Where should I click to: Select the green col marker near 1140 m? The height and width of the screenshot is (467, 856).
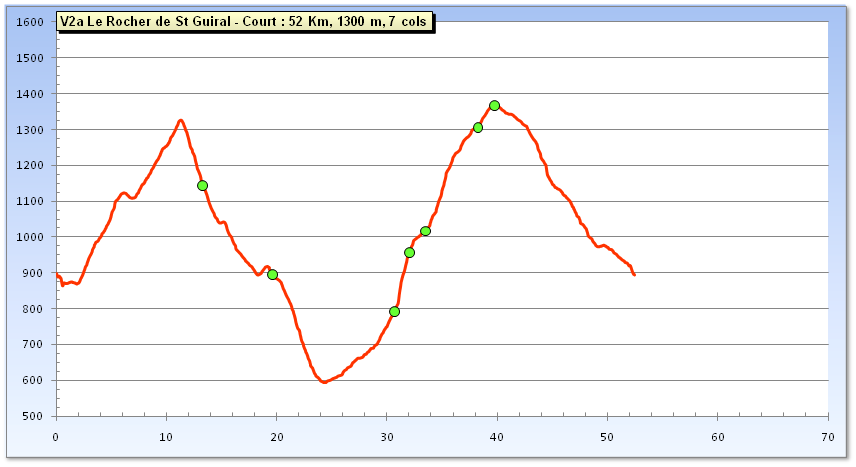tap(202, 186)
